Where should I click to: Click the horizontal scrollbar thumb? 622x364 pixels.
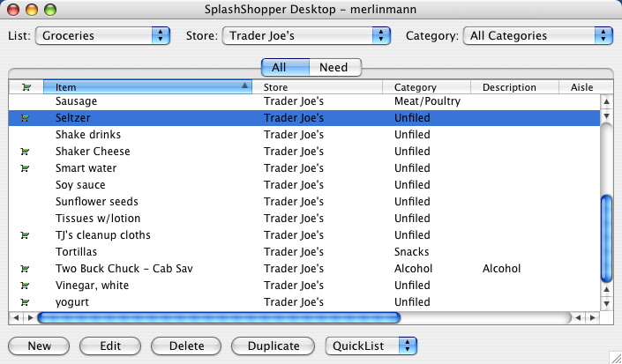219,316
